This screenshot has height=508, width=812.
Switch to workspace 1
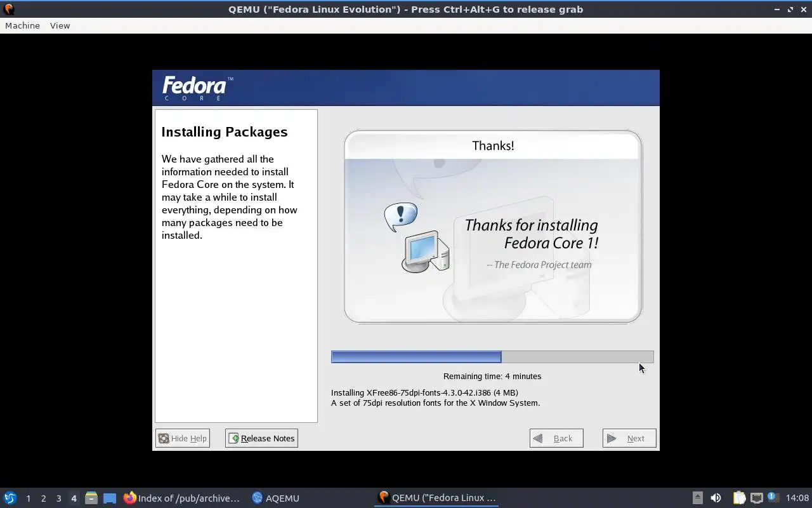click(x=28, y=498)
